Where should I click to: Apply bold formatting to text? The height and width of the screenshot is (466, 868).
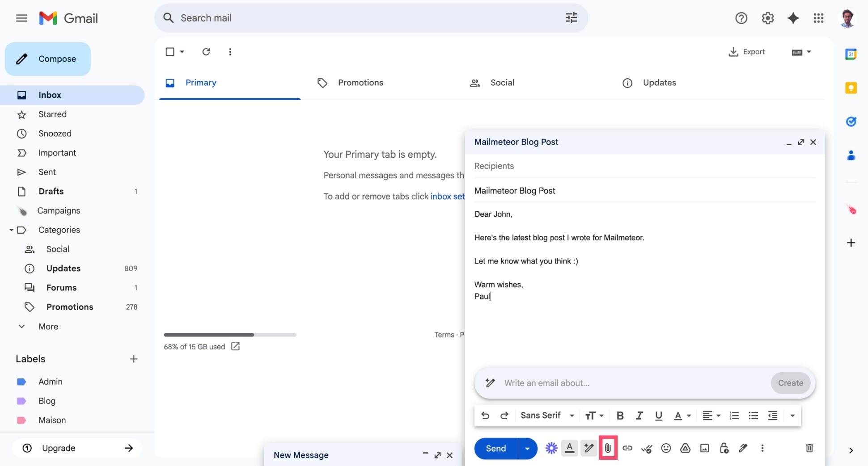click(620, 416)
